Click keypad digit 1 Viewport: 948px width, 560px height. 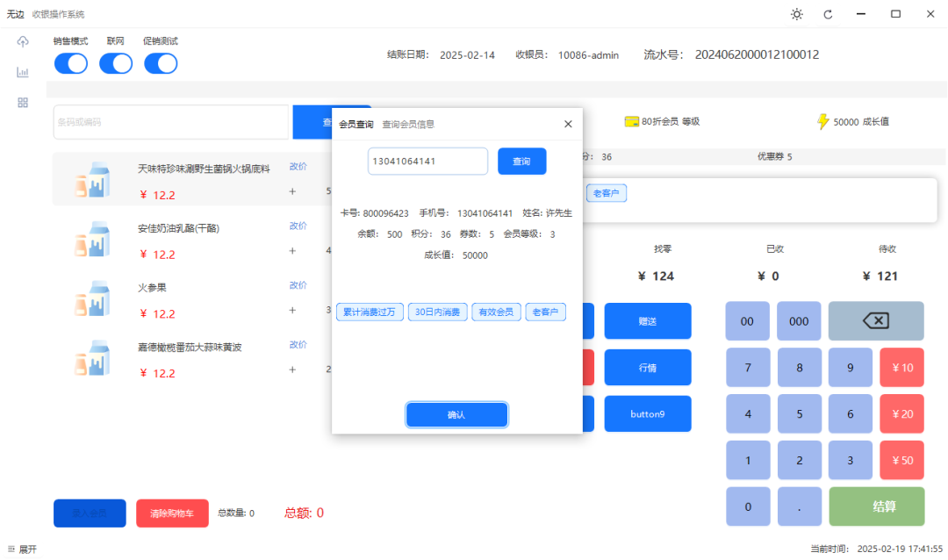748,460
